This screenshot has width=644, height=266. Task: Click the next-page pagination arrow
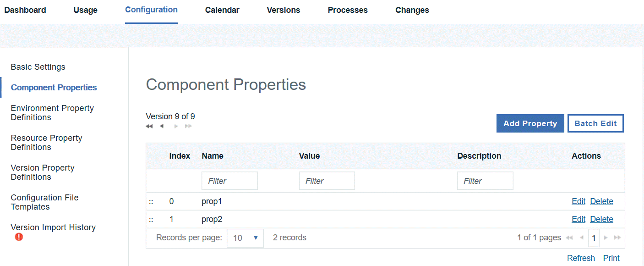pyautogui.click(x=606, y=238)
